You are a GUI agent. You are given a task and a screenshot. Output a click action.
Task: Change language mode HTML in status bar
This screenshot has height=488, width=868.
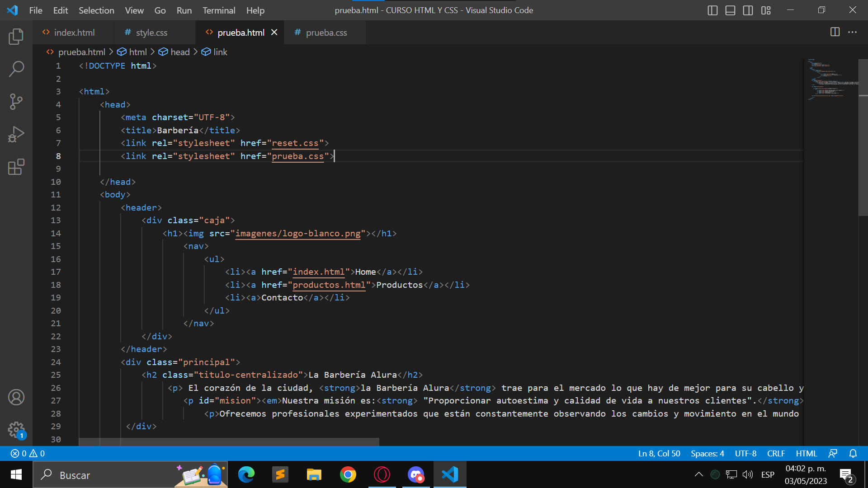[x=806, y=453]
